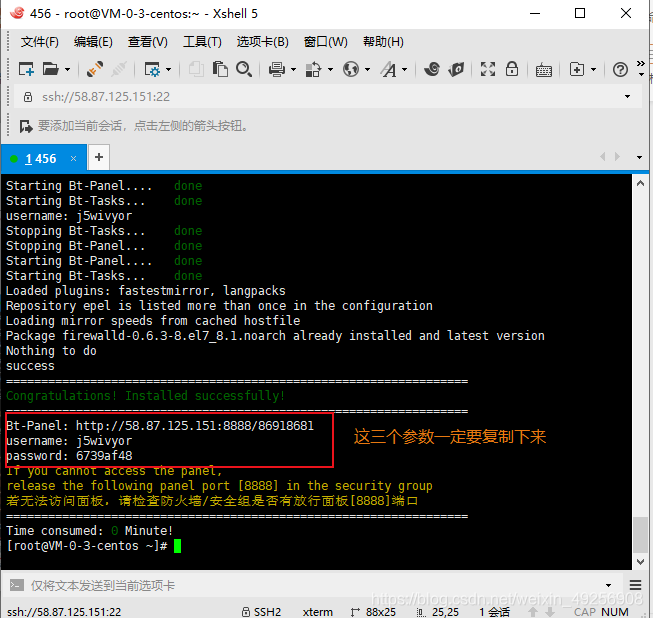The width and height of the screenshot is (653, 618).
Task: Open the tab list dropdown arrow
Action: 639,157
